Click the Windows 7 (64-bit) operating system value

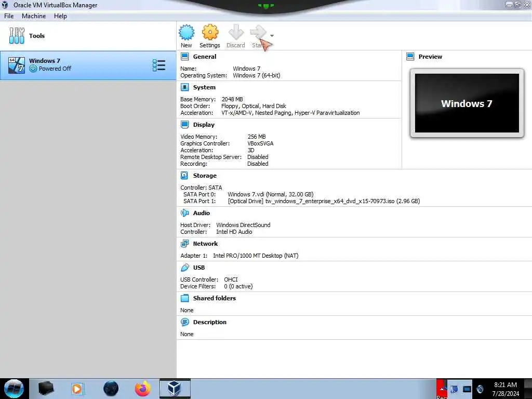[257, 75]
